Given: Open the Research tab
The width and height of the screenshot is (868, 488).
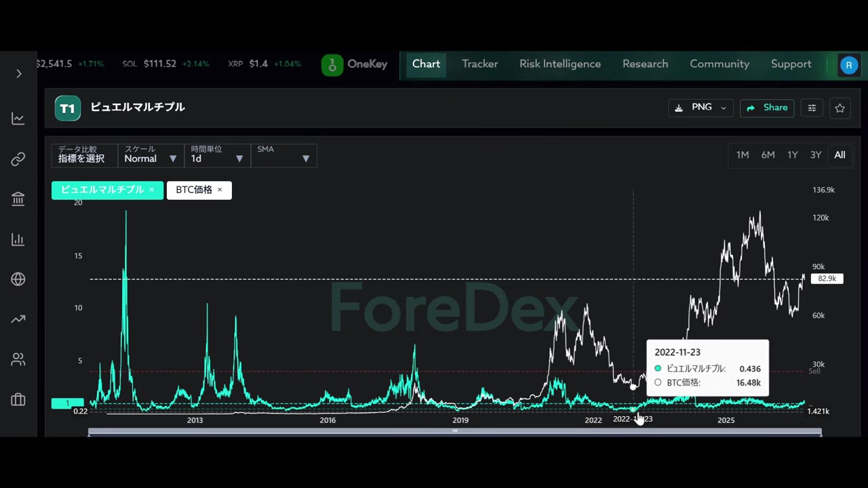Looking at the screenshot, I should pos(646,64).
